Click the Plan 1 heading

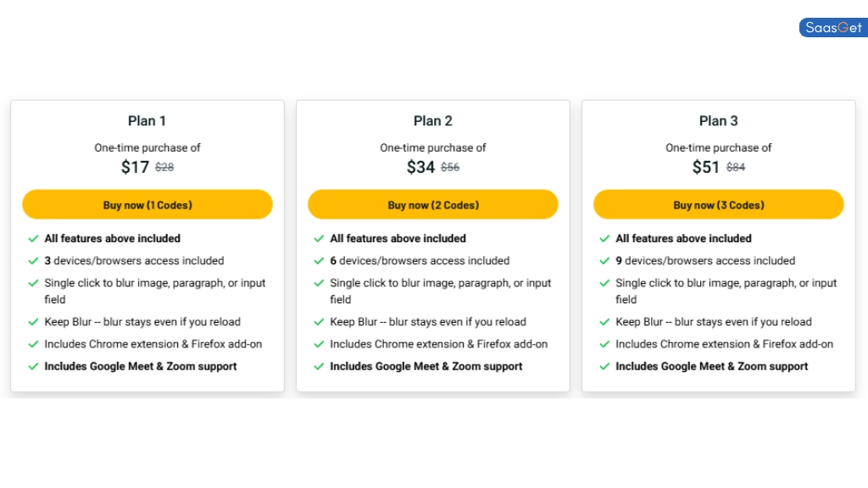tap(147, 120)
